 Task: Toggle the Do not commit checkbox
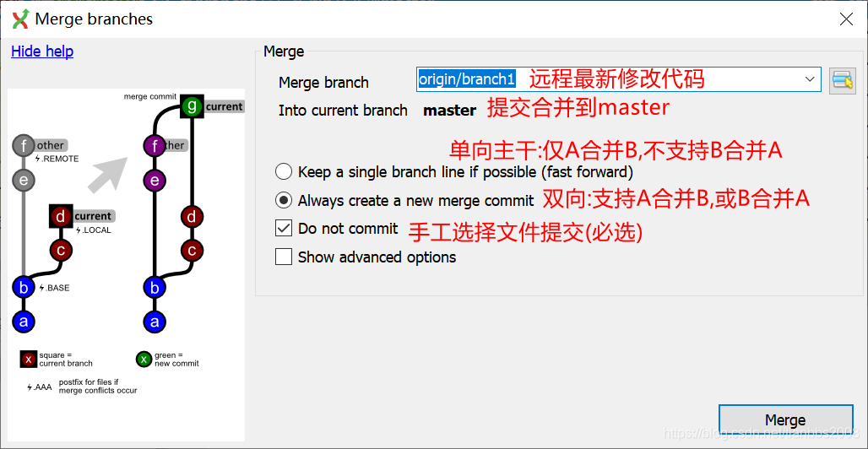284,228
